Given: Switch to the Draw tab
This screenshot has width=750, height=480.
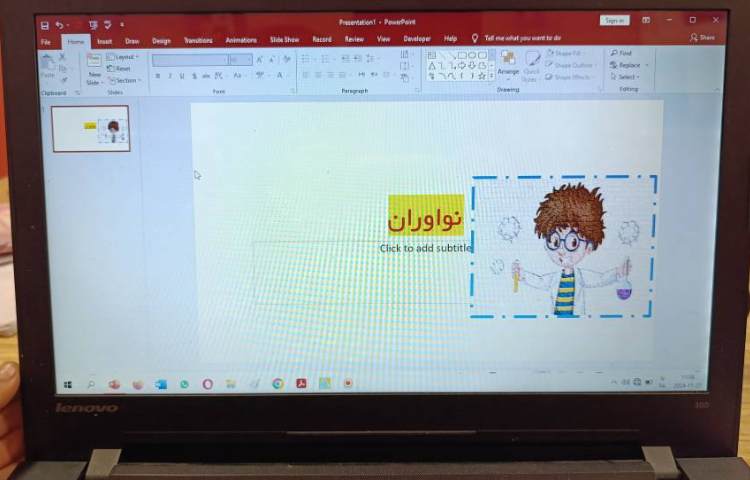Looking at the screenshot, I should pos(132,41).
